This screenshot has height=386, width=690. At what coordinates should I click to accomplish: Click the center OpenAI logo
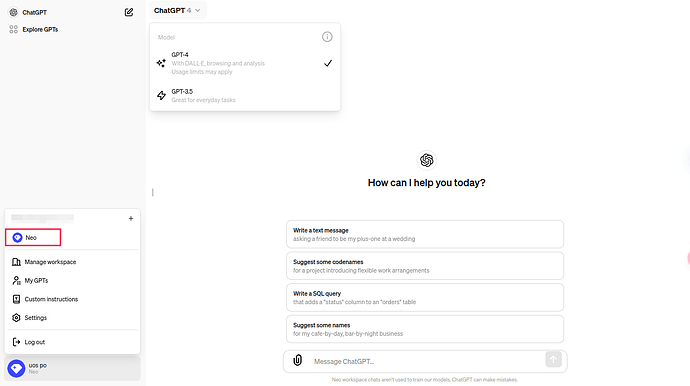[x=426, y=160]
